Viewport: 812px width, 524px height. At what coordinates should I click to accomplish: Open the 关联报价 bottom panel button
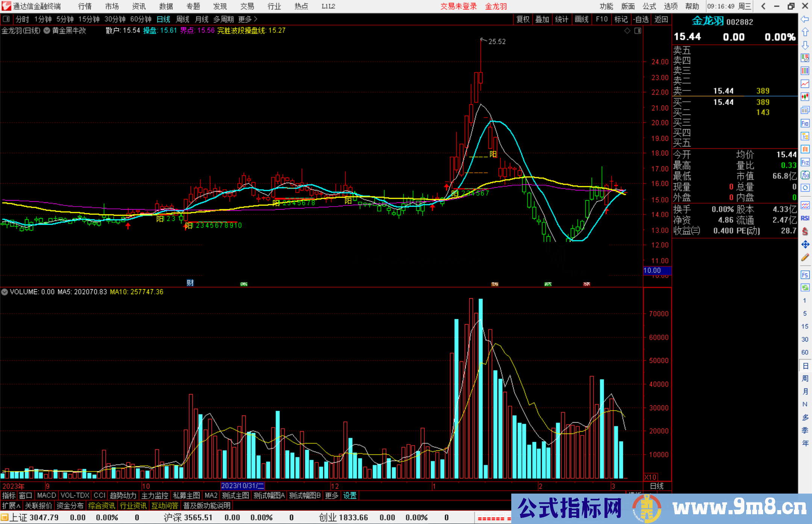point(39,506)
